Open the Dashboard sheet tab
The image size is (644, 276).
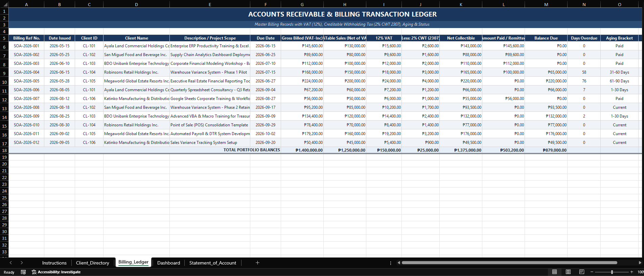[x=168, y=263]
